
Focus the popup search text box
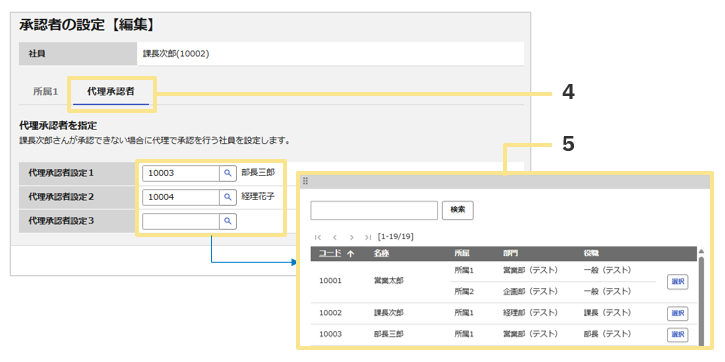click(x=374, y=210)
